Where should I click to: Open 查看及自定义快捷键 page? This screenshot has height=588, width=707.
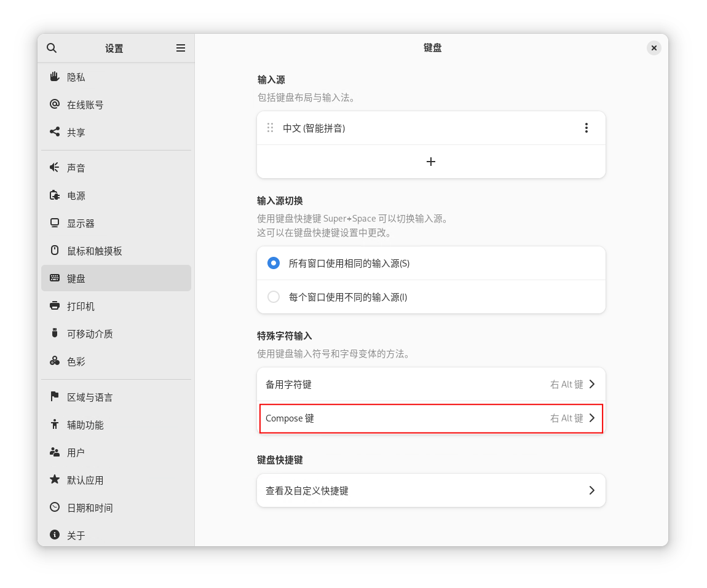tap(430, 490)
